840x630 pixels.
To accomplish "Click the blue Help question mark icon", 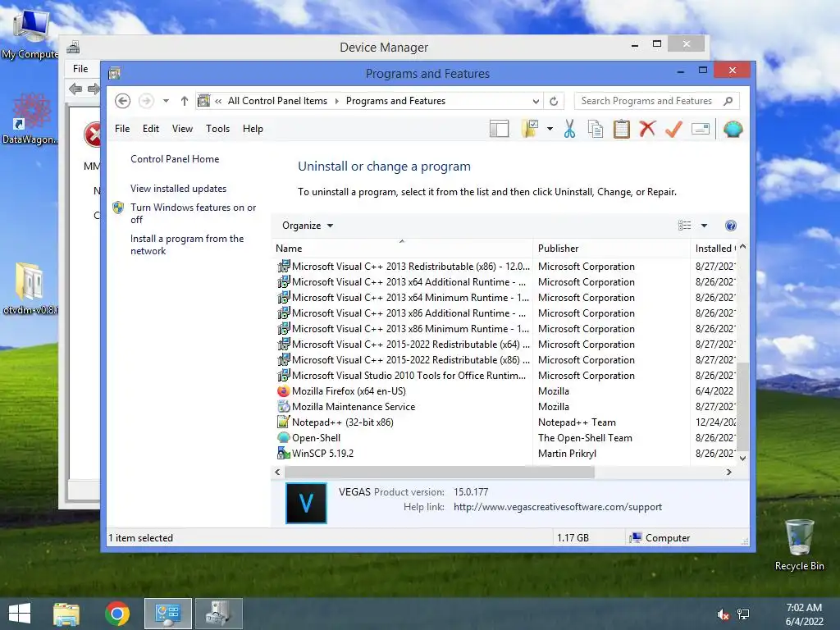I will (x=731, y=226).
